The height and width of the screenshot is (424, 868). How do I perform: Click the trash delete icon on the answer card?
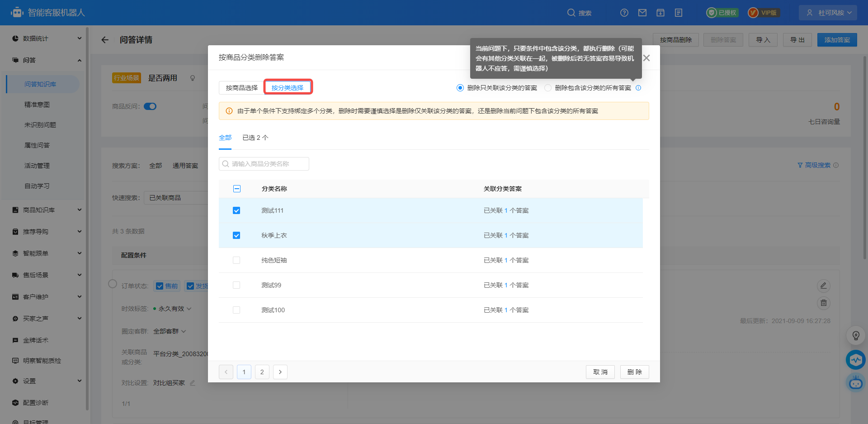click(x=824, y=303)
